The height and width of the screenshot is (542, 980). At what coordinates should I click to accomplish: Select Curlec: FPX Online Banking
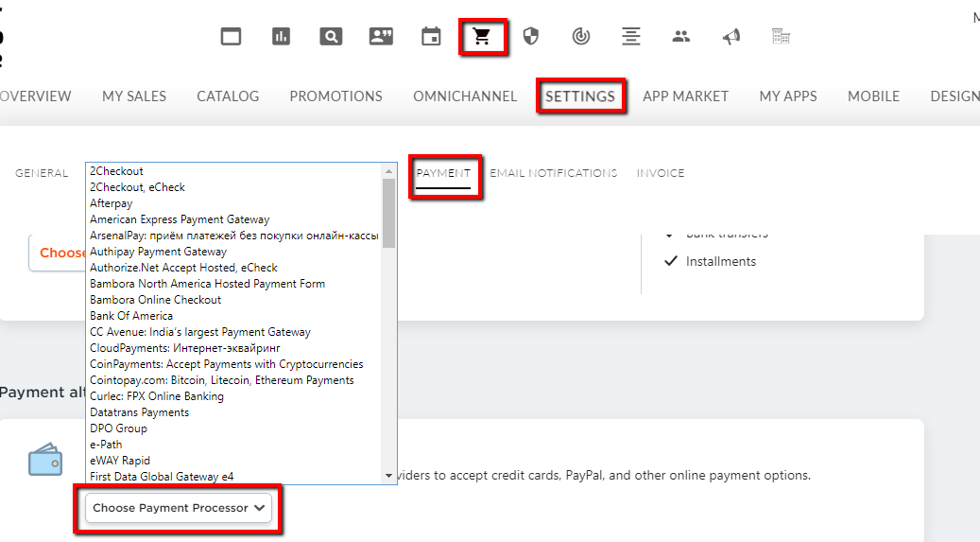[x=233, y=396]
